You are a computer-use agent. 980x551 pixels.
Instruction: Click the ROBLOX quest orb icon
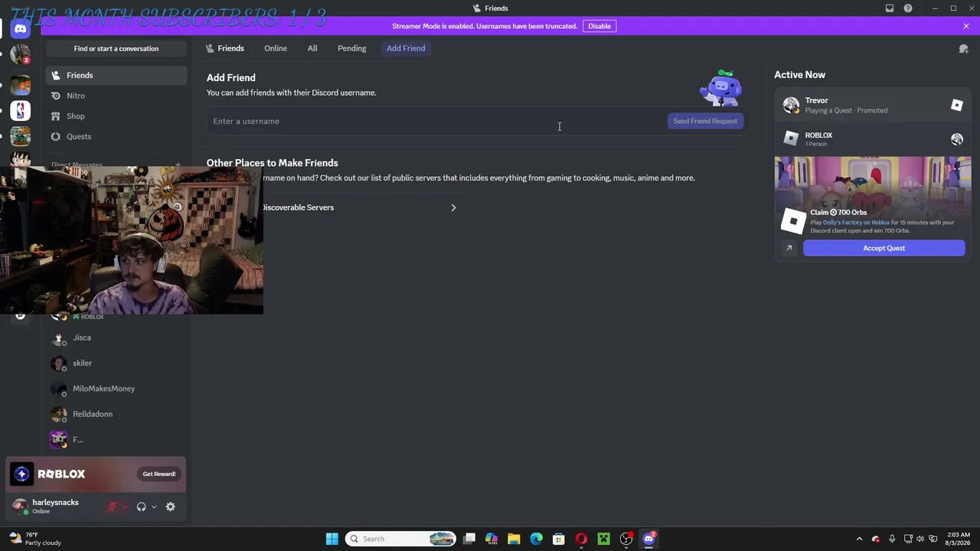coord(21,474)
